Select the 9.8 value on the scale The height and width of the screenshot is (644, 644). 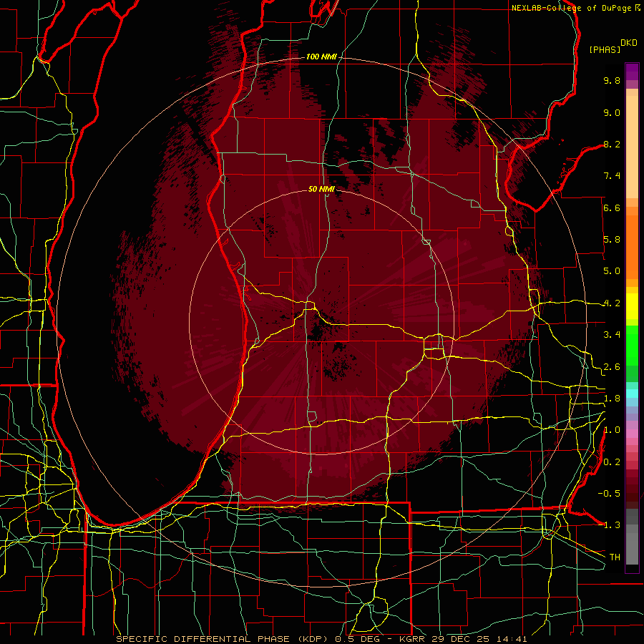click(612, 80)
